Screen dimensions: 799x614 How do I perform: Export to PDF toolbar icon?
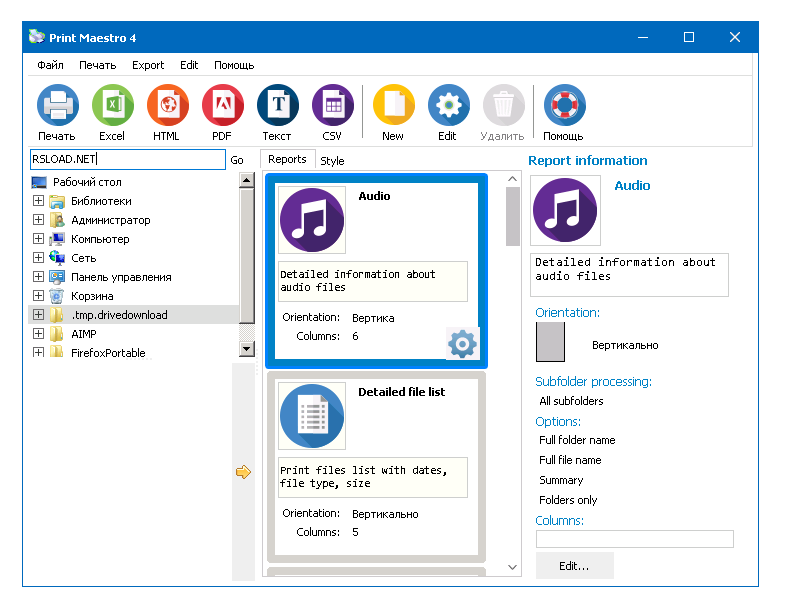222,106
